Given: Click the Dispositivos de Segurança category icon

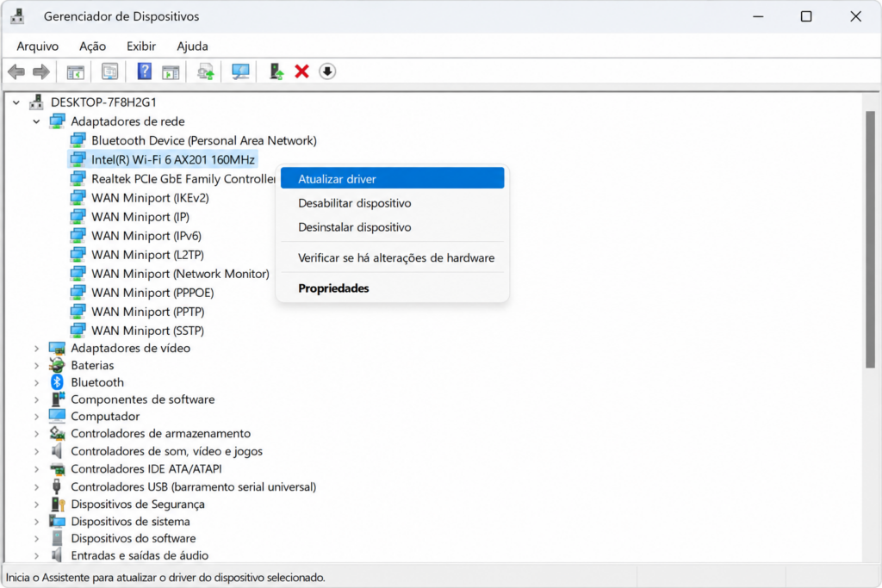Looking at the screenshot, I should [58, 504].
